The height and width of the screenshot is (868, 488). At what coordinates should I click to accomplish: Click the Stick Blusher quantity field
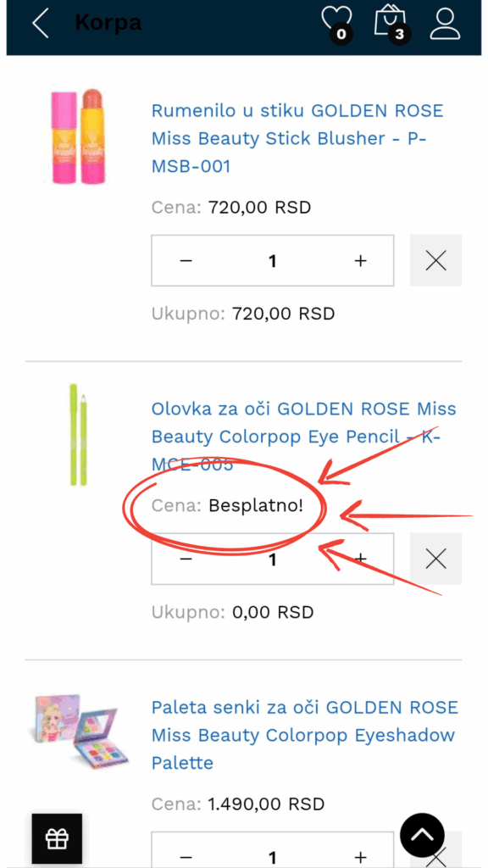(x=272, y=261)
